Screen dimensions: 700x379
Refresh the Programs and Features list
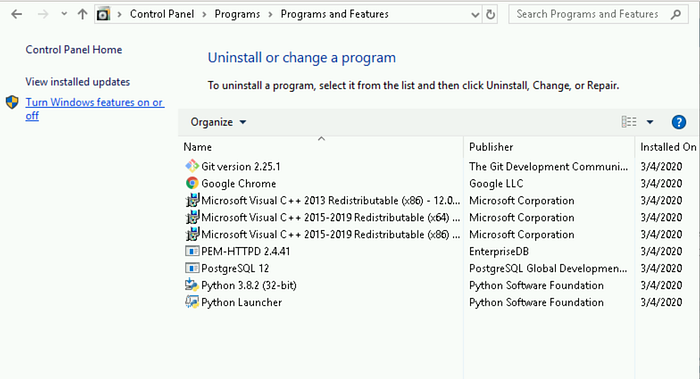pyautogui.click(x=490, y=14)
